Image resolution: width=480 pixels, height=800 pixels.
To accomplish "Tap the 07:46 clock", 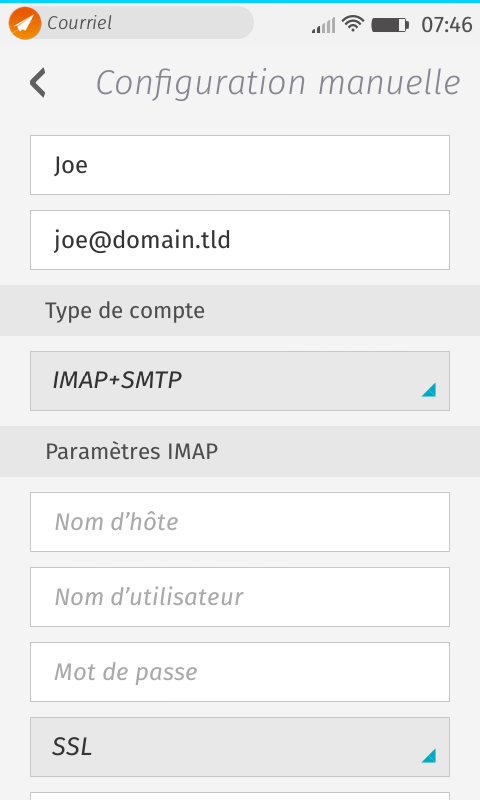I will pos(447,25).
